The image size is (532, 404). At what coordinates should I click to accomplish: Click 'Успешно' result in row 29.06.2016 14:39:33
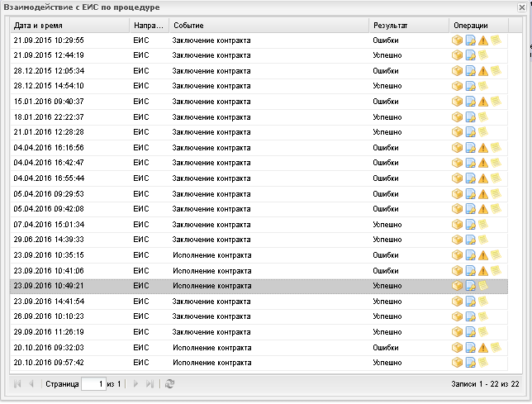[x=387, y=240]
